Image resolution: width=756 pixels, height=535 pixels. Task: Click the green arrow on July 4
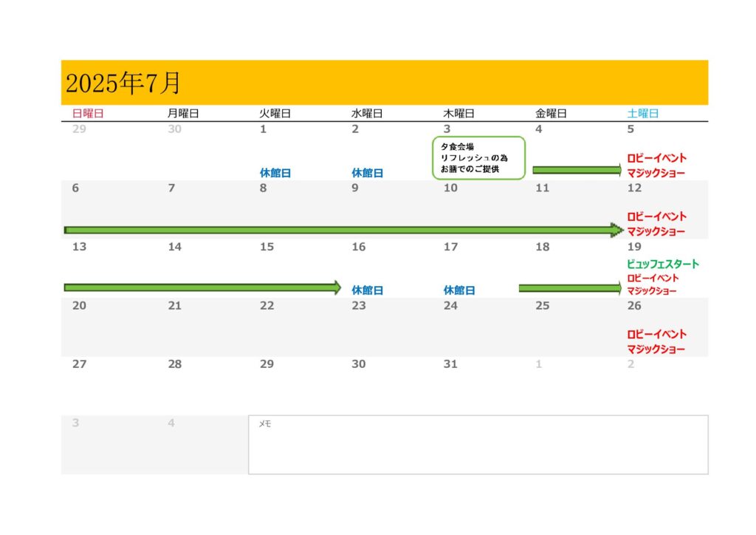pyautogui.click(x=577, y=170)
